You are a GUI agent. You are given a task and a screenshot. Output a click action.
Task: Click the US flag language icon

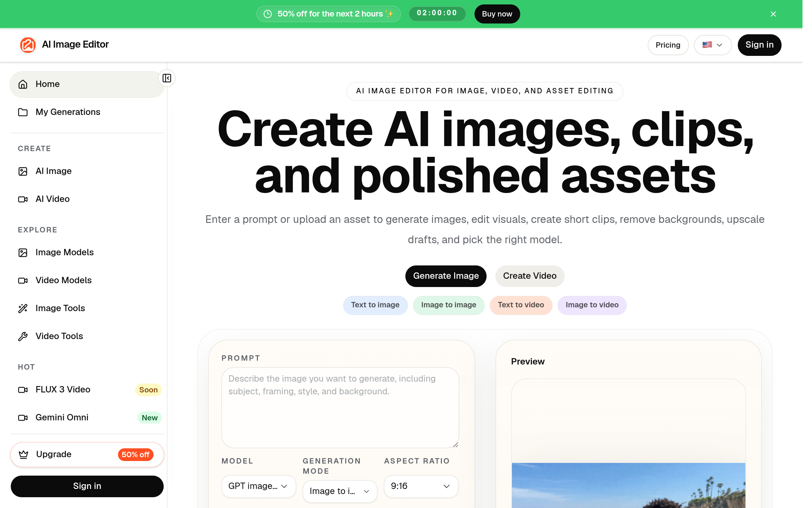tap(707, 45)
